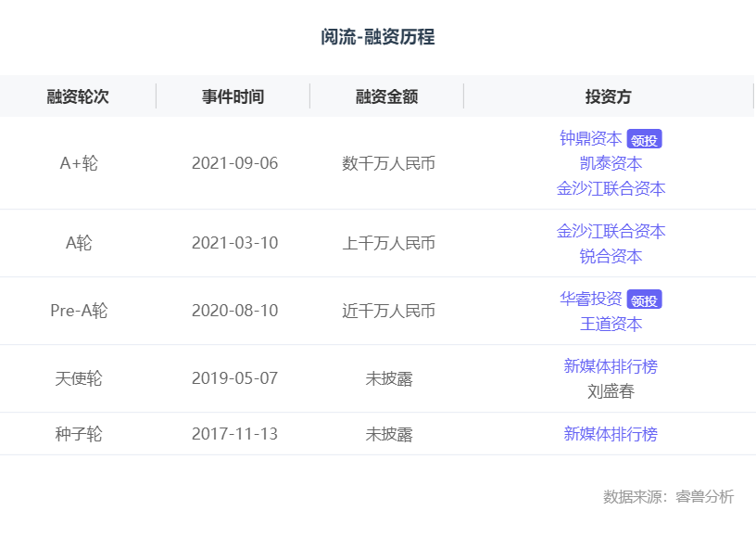The image size is (756, 536).
Task: Click 金沙江联合资本 in the A+轮 row
Action: pos(611,188)
